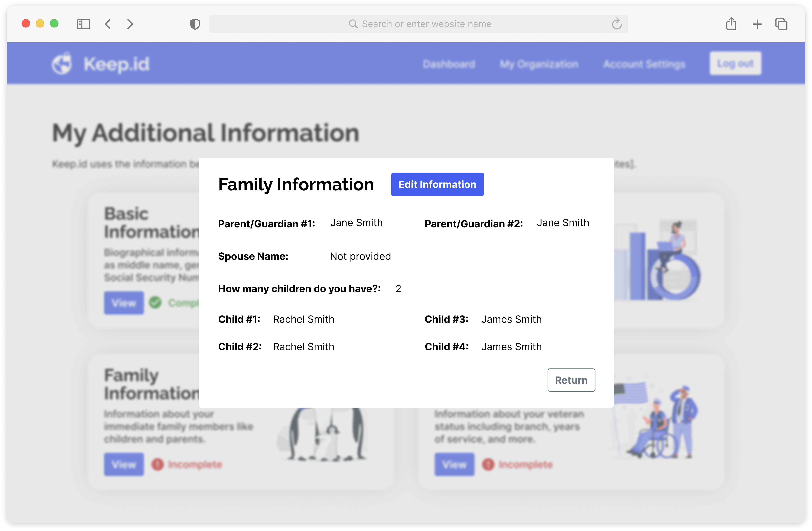Open the Dashboard nav item
This screenshot has height=531, width=812.
449,64
